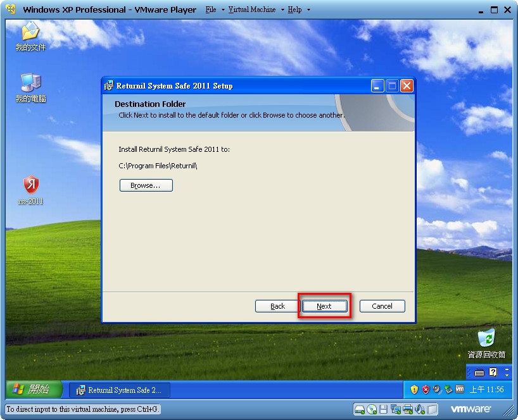The width and height of the screenshot is (518, 420).
Task: Minimize the Returnil setup dialog
Action: (377, 86)
